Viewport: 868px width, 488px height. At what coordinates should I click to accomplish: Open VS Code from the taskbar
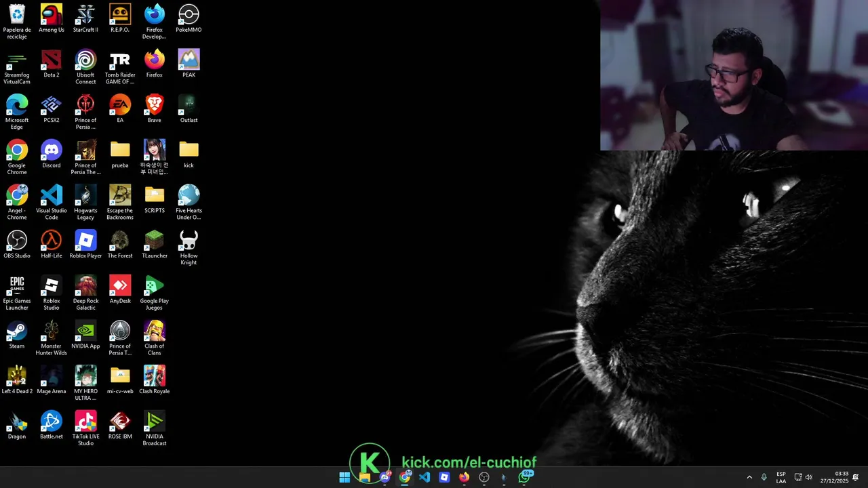click(425, 477)
